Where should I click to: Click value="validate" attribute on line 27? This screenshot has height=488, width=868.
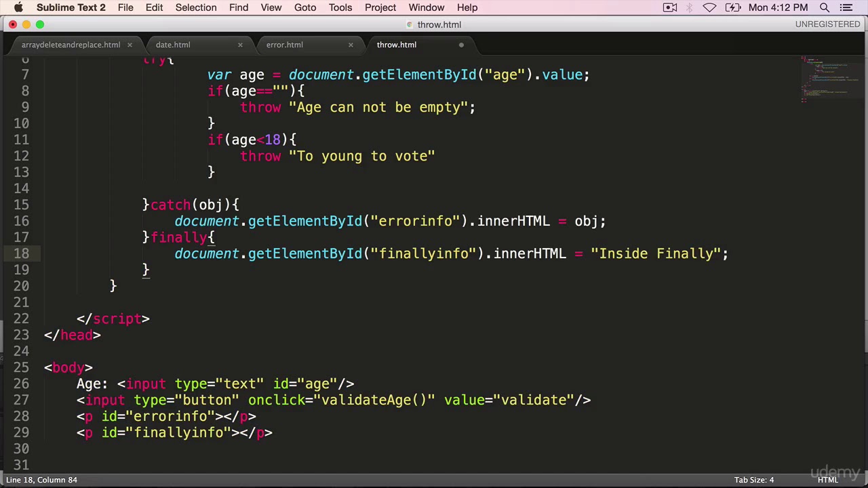click(x=509, y=400)
